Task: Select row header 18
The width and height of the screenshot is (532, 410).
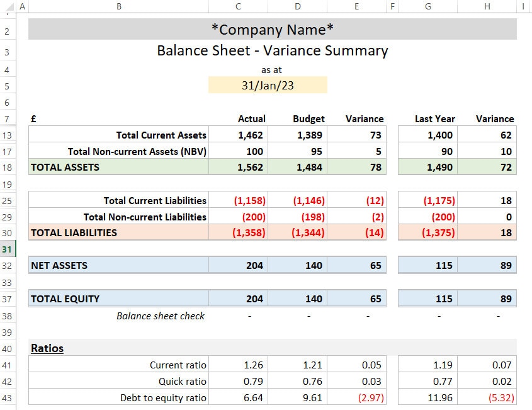Action: click(x=9, y=167)
